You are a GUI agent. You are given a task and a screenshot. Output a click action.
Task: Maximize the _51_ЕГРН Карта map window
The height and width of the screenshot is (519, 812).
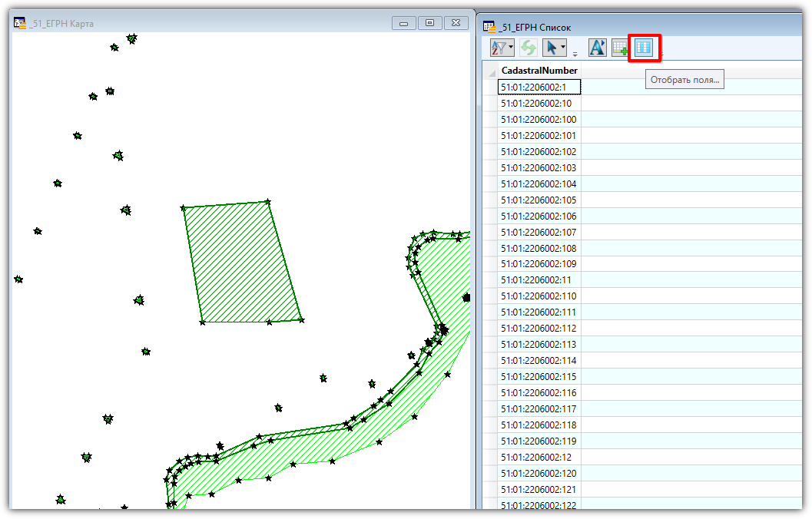tap(429, 23)
